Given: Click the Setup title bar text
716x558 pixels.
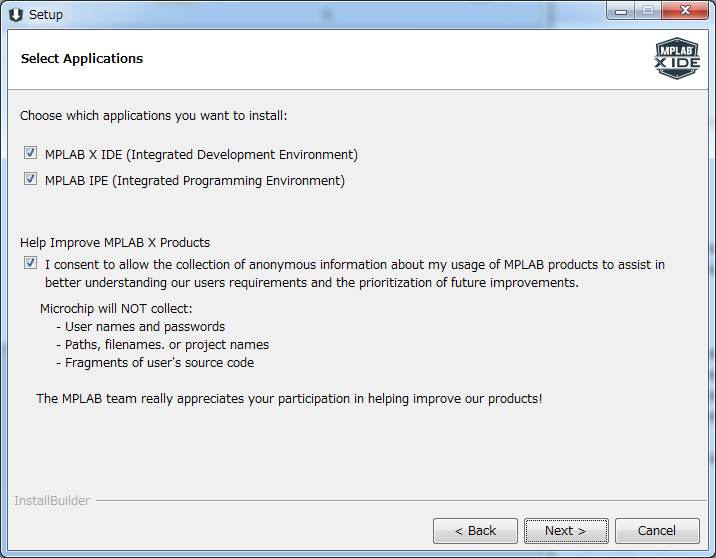Looking at the screenshot, I should [x=46, y=15].
